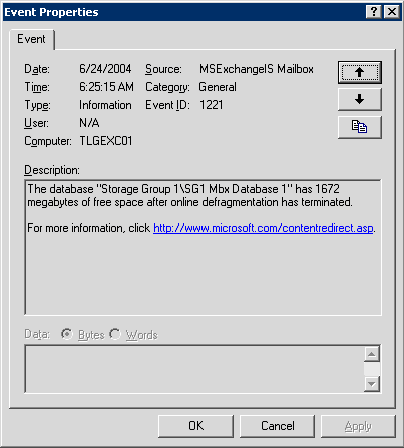Click inside the Description text area
Viewport: 404px width, 448px height.
click(x=203, y=247)
